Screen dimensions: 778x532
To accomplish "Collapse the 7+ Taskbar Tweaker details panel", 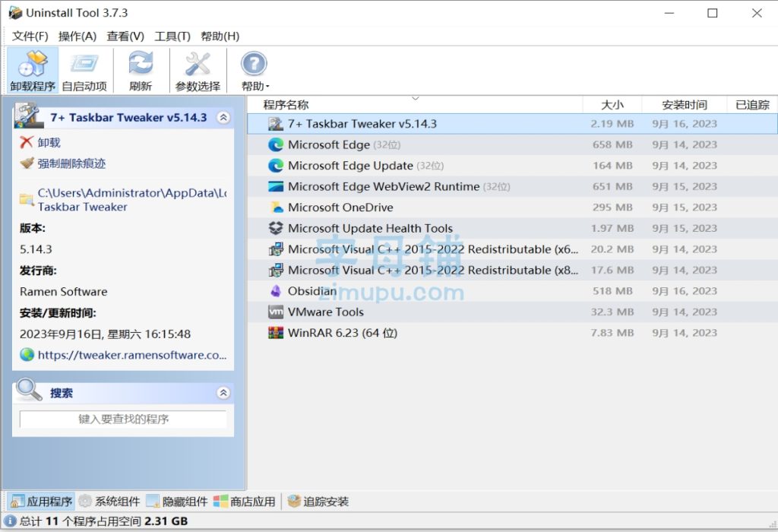I will click(x=223, y=118).
